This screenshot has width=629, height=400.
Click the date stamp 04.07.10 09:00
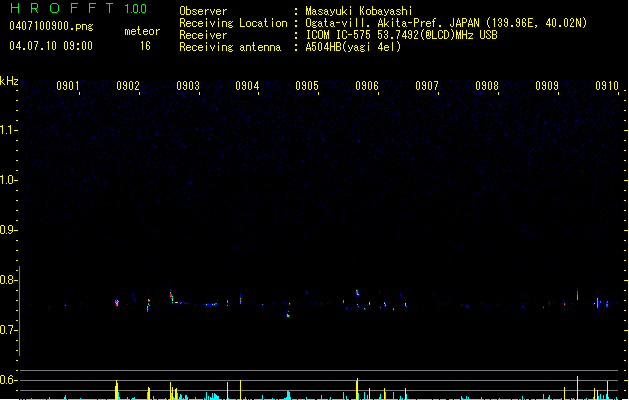click(51, 46)
